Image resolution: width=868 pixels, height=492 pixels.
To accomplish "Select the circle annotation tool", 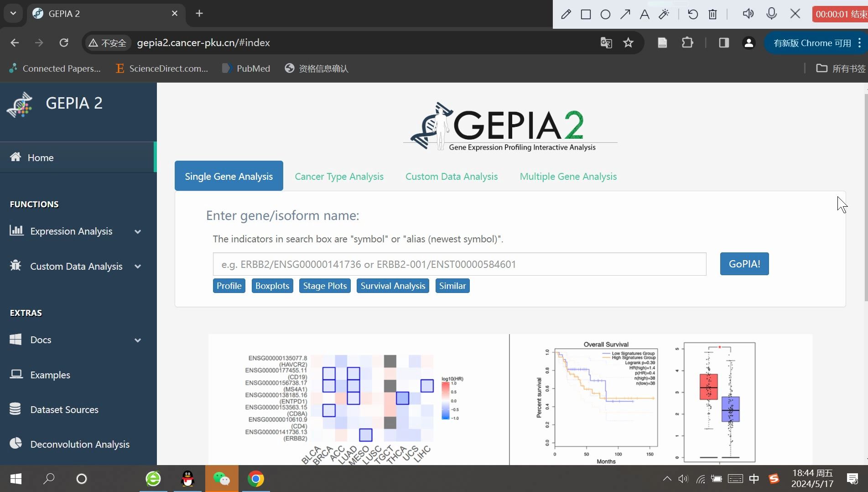I will pyautogui.click(x=605, y=14).
